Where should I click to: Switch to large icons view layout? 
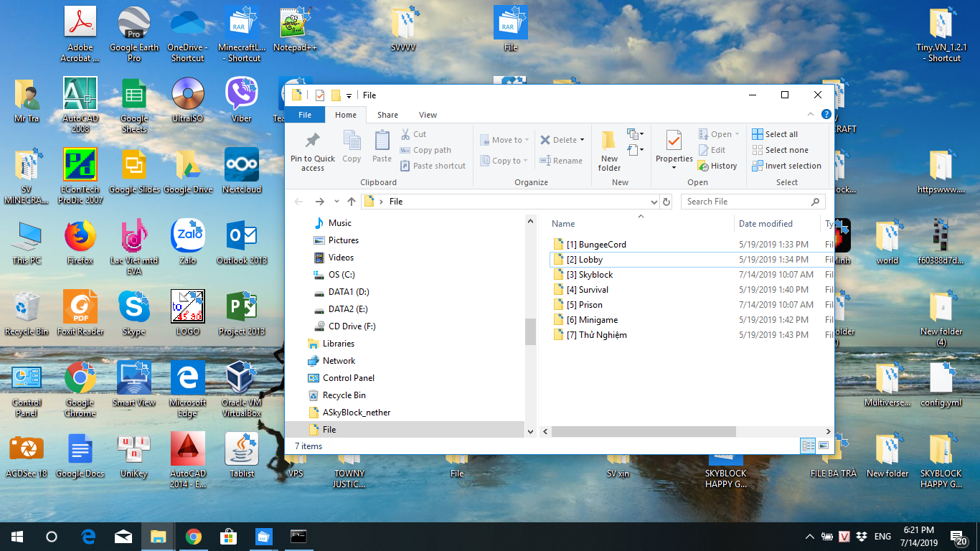(824, 446)
